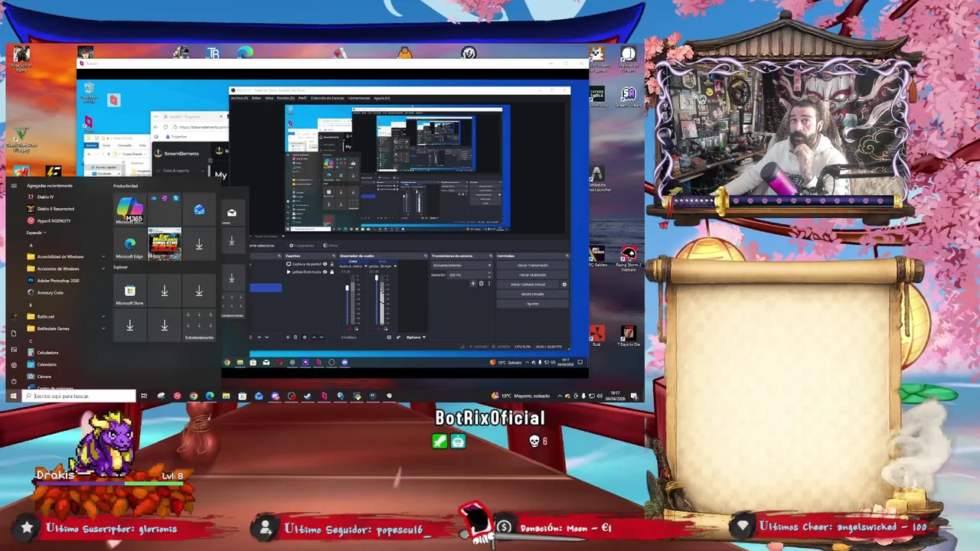This screenshot has height=551, width=980.
Task: Open Grand Theft Auto V desktop shortcut
Action: click(21, 138)
